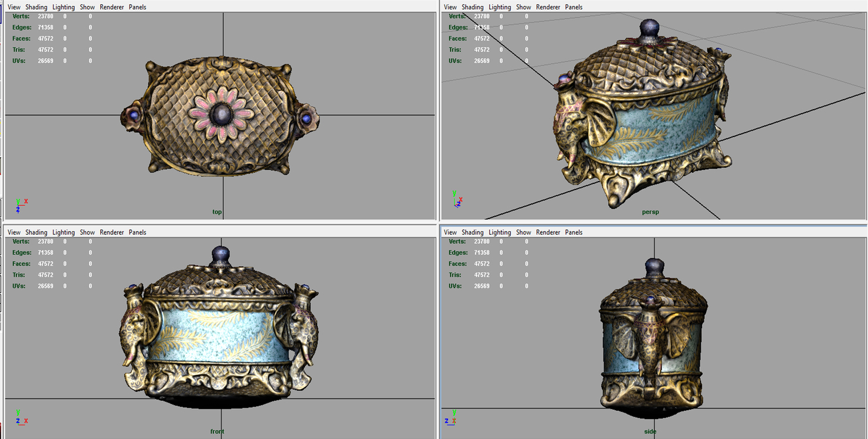Click the persp viewport label
This screenshot has width=868, height=439.
click(x=650, y=212)
